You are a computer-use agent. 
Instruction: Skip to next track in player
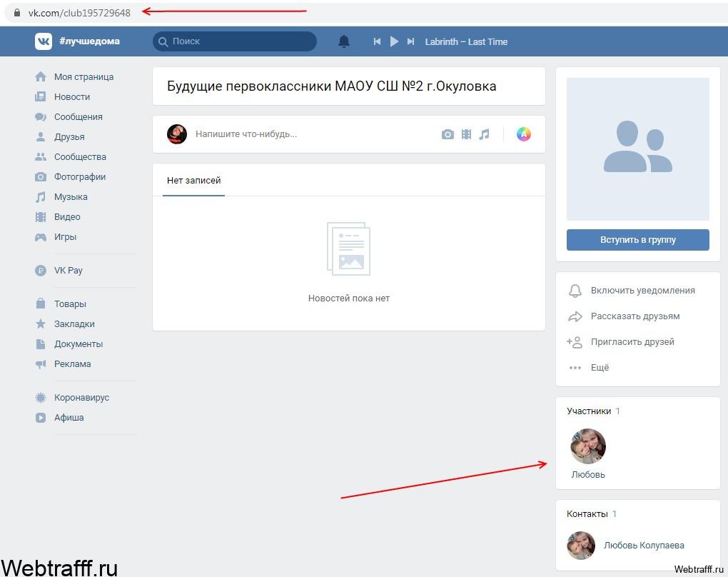[x=410, y=41]
